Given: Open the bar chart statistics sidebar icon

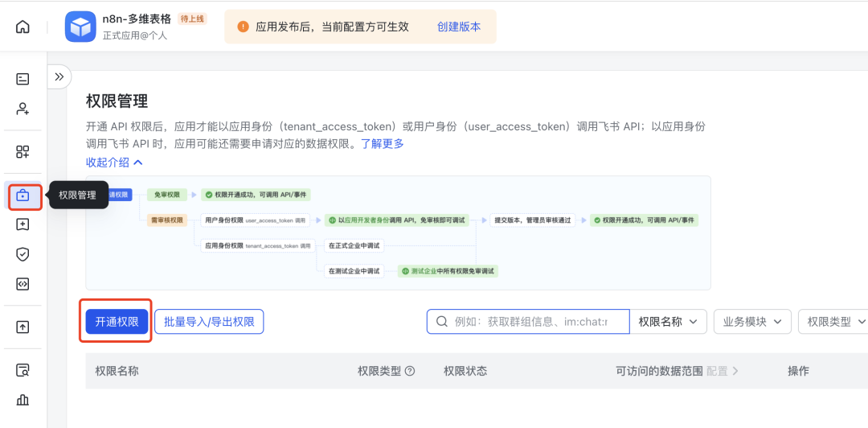Looking at the screenshot, I should click(x=23, y=400).
